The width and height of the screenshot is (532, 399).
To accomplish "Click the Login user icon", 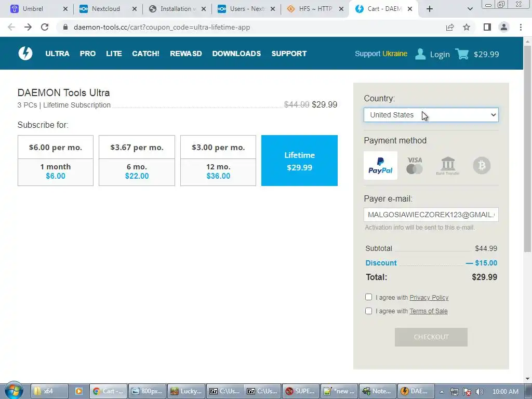I will 420,54.
